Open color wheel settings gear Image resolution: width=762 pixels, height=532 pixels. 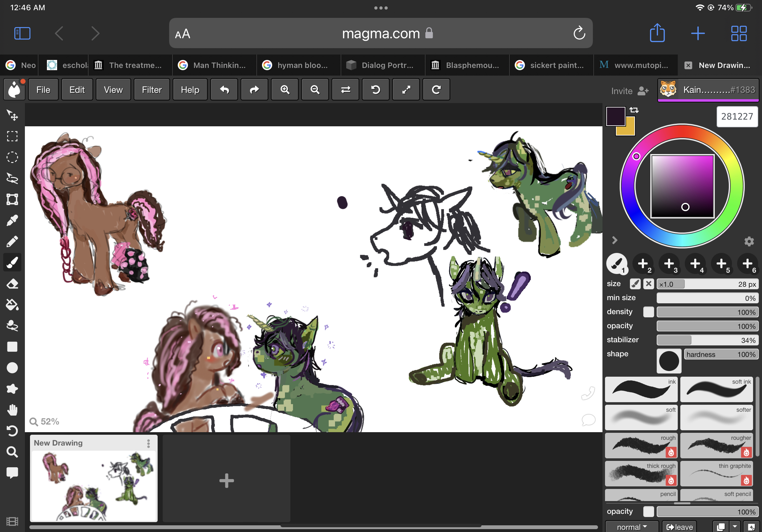point(749,241)
